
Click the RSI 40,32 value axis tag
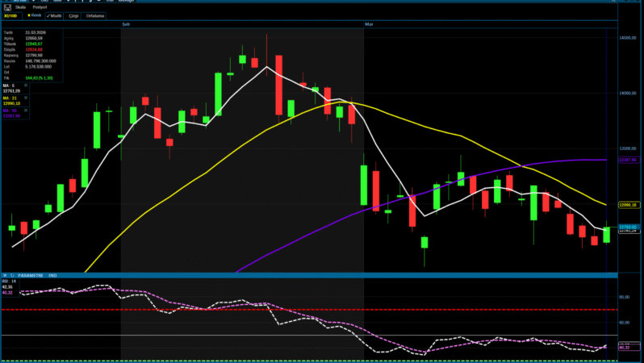tap(624, 347)
